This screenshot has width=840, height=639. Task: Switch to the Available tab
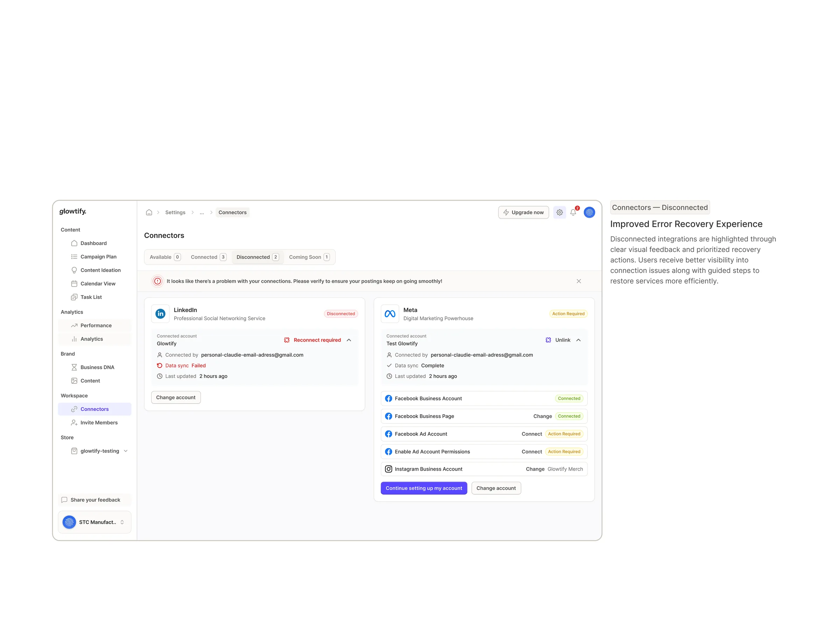165,257
